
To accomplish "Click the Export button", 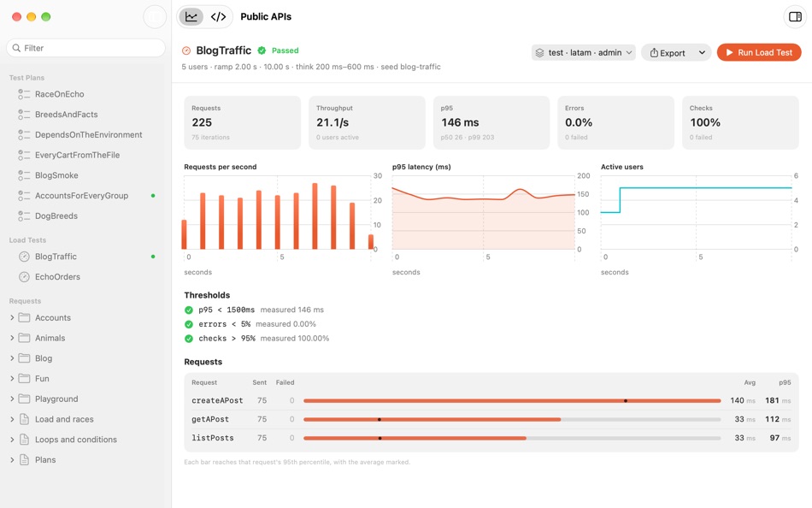I will point(668,52).
